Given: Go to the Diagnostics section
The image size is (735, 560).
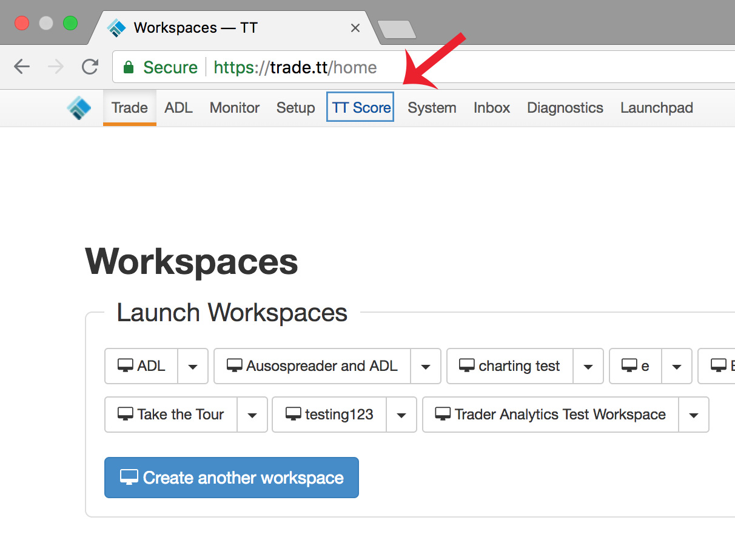Looking at the screenshot, I should (565, 108).
